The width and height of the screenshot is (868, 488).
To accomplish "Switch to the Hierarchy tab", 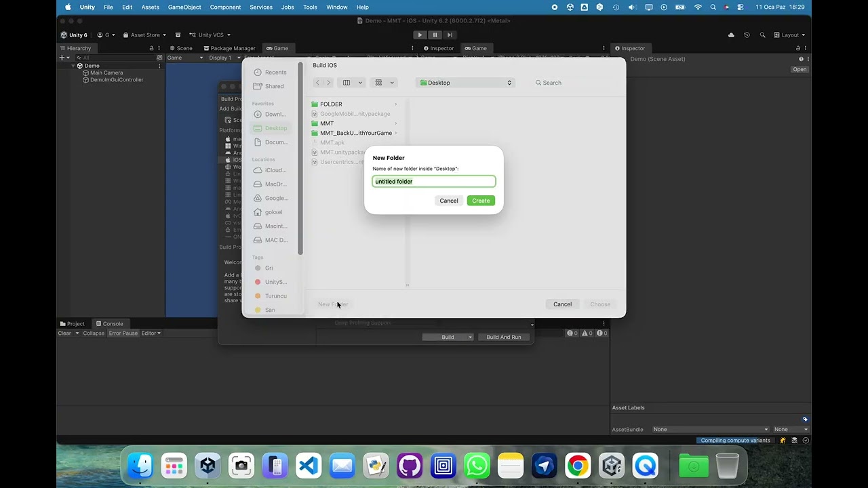I will tap(75, 48).
